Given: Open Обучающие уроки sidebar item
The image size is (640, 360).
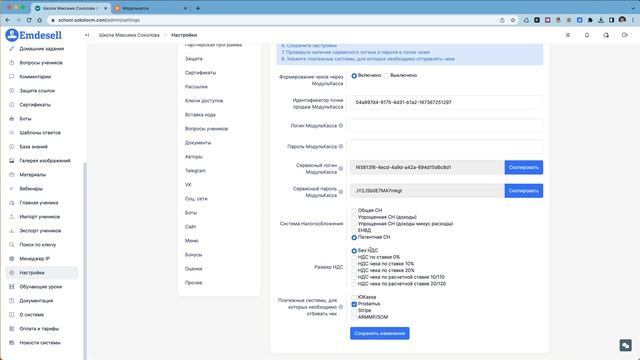Looking at the screenshot, I should point(41,287).
